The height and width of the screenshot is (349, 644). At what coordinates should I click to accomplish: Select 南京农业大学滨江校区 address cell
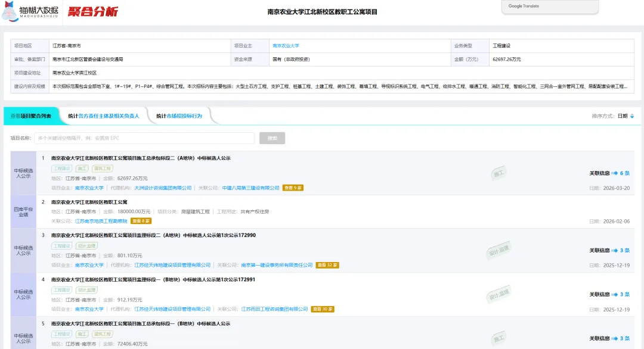(x=75, y=73)
